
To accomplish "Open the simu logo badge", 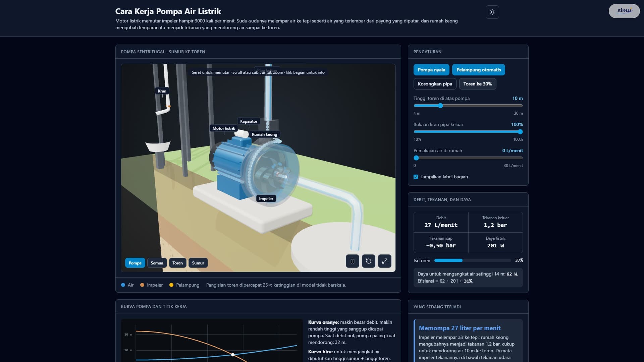I will pyautogui.click(x=624, y=11).
